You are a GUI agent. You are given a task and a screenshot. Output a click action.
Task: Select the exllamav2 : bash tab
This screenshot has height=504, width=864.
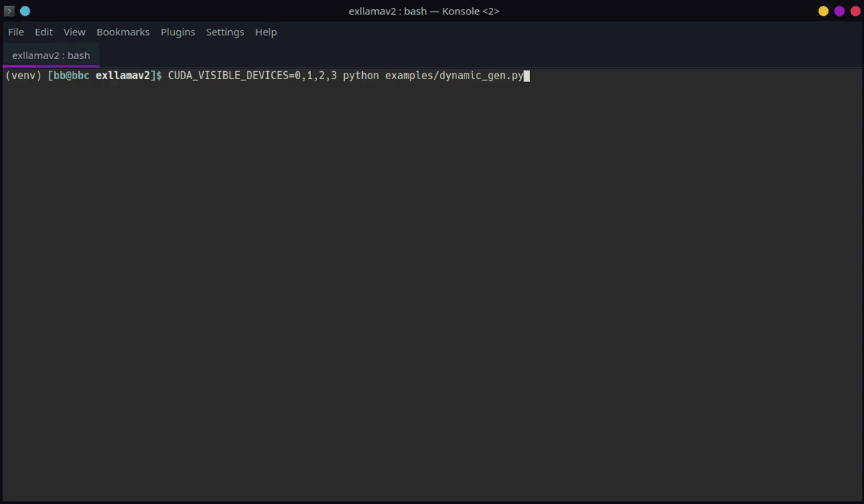(50, 55)
